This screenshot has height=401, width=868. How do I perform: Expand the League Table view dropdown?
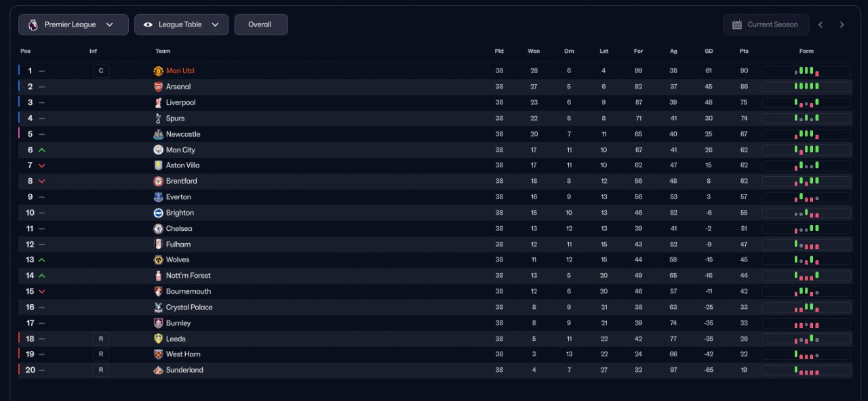tap(181, 25)
